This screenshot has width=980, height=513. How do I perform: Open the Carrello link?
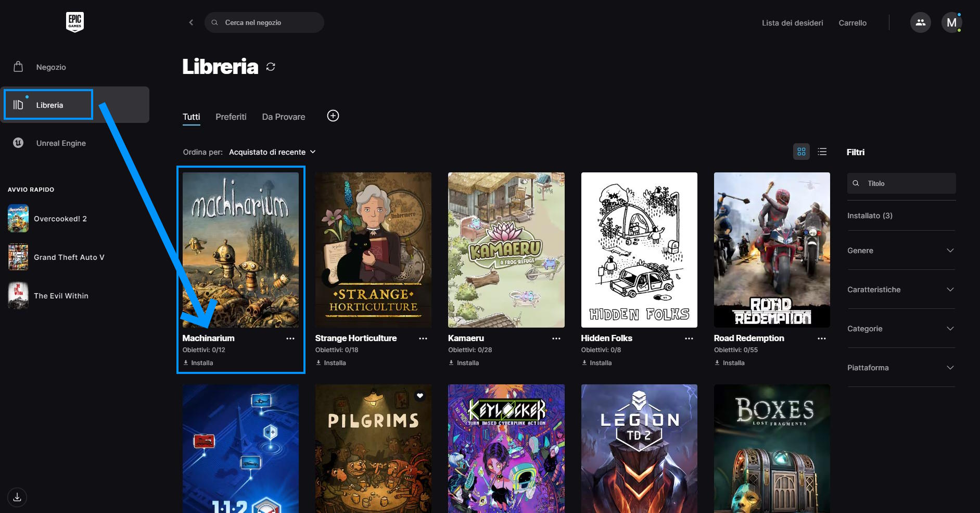click(x=852, y=23)
